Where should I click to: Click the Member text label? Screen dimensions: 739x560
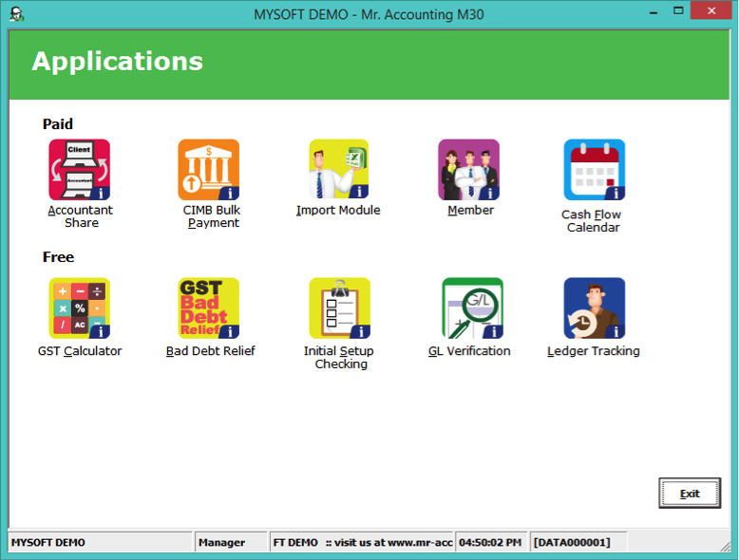point(471,210)
